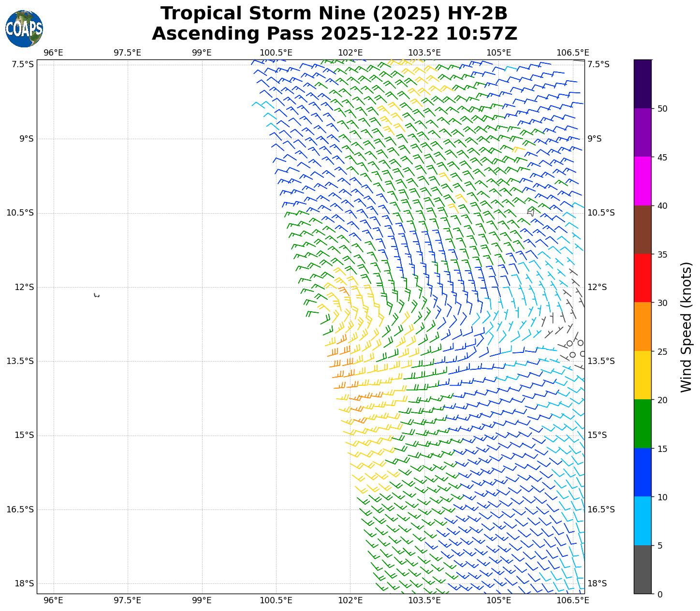Click the bottom 103.5°E longitude label
Image resolution: width=700 pixels, height=611 pixels.
click(x=424, y=600)
